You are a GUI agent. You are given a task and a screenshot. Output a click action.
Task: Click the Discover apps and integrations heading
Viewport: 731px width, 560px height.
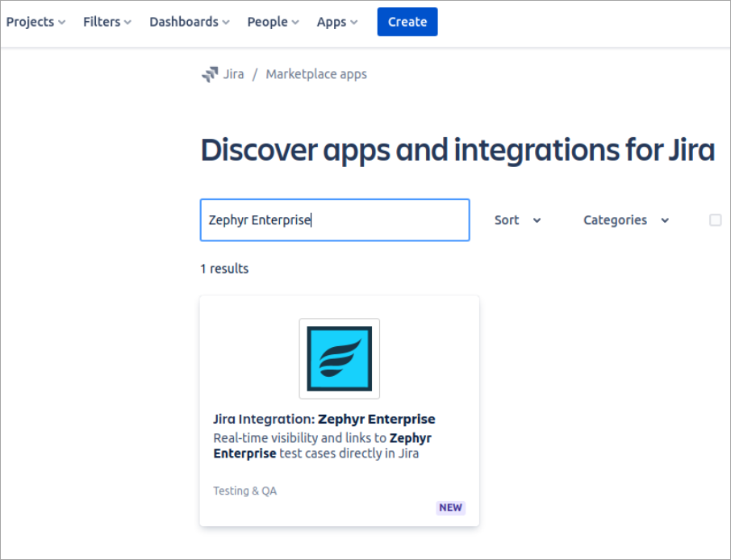point(457,150)
